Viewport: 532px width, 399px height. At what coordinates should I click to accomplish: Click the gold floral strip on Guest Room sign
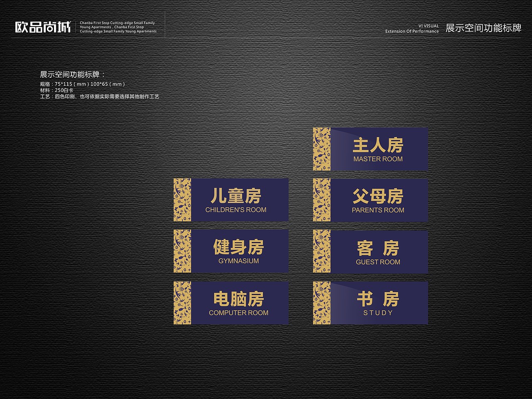point(322,251)
